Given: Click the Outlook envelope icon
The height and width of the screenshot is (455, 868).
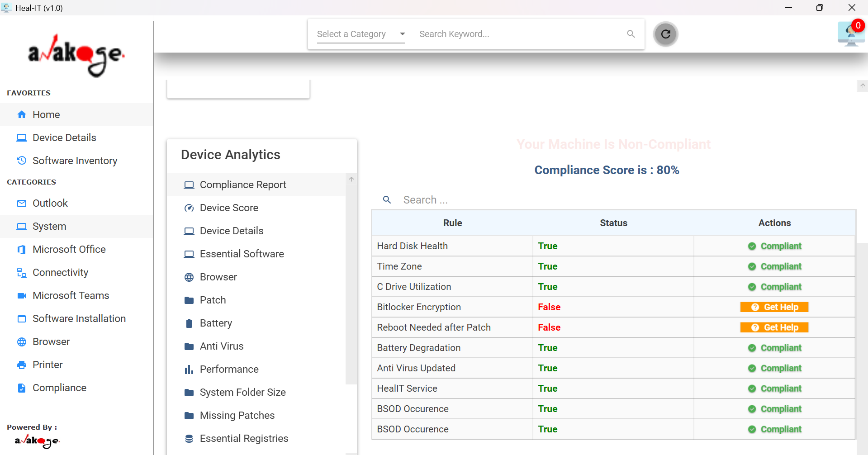Looking at the screenshot, I should (22, 203).
